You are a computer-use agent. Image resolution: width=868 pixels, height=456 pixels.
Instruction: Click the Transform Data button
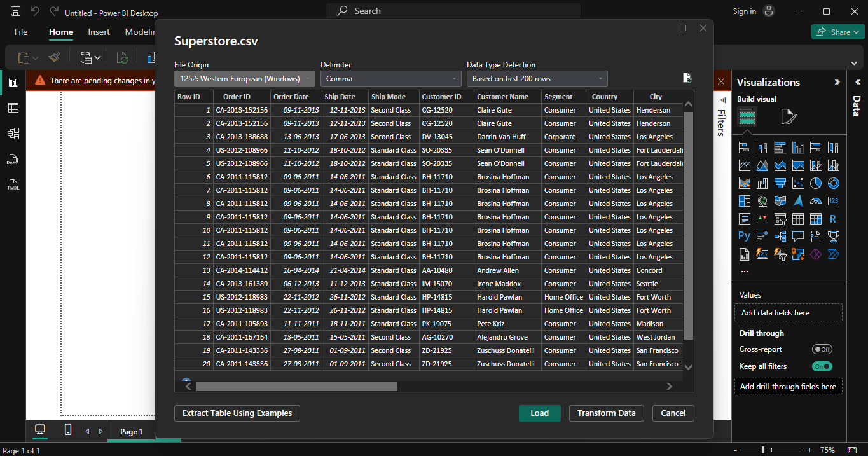coord(606,413)
